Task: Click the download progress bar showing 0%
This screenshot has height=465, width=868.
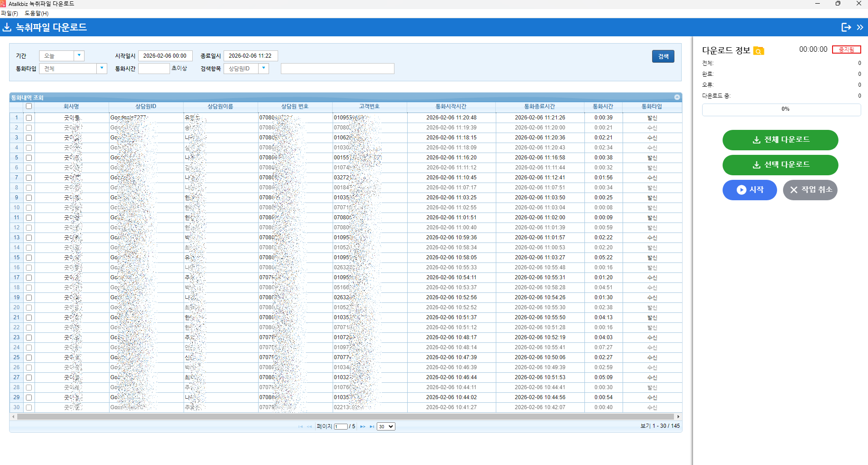Action: point(781,109)
